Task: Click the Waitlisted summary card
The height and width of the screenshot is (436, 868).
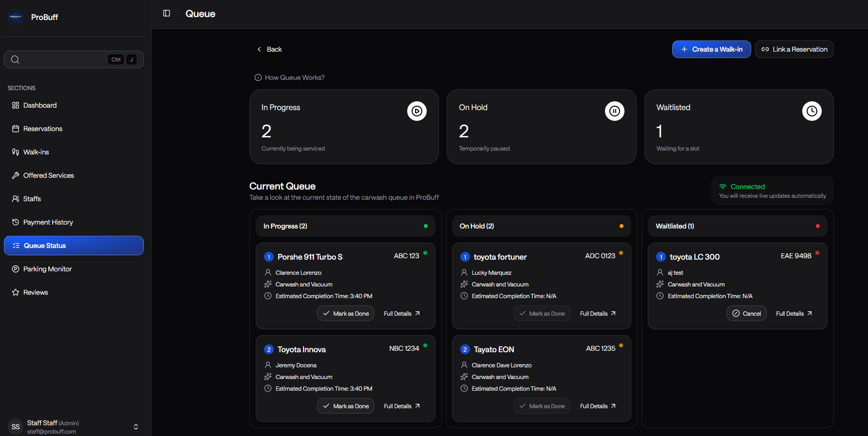Action: click(x=739, y=127)
